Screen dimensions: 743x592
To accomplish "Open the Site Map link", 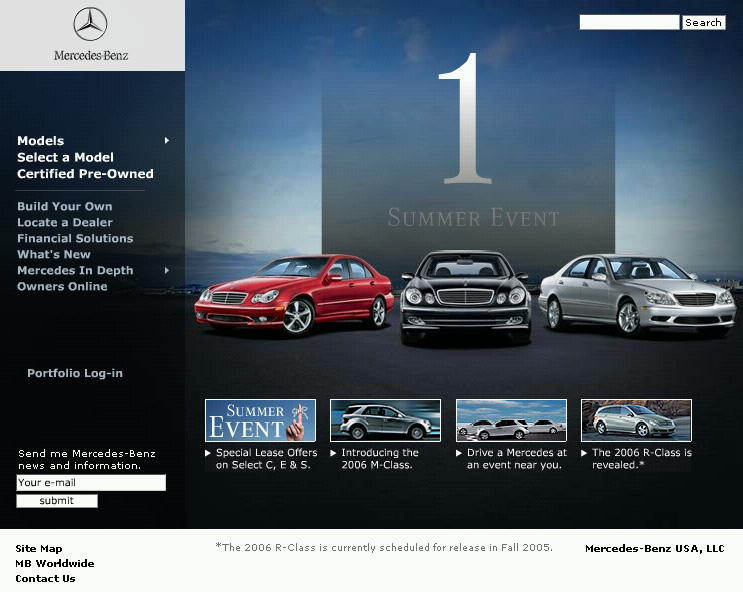I will pyautogui.click(x=39, y=548).
